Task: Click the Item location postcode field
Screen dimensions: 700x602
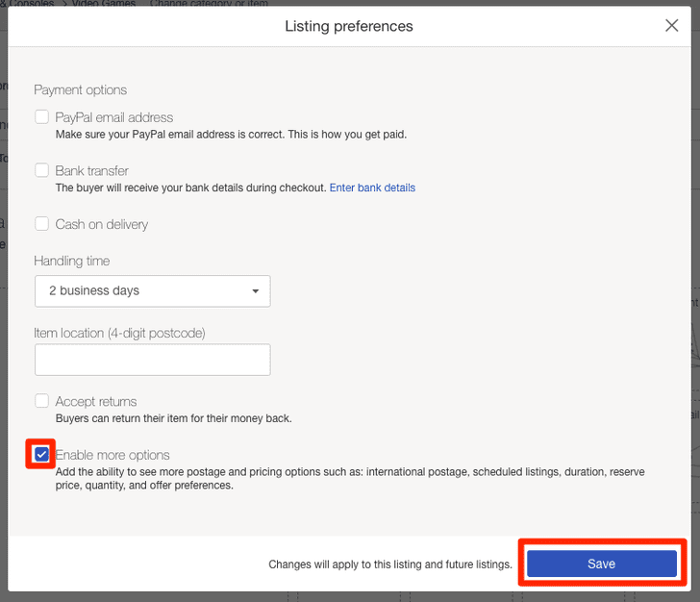Action: tap(153, 360)
